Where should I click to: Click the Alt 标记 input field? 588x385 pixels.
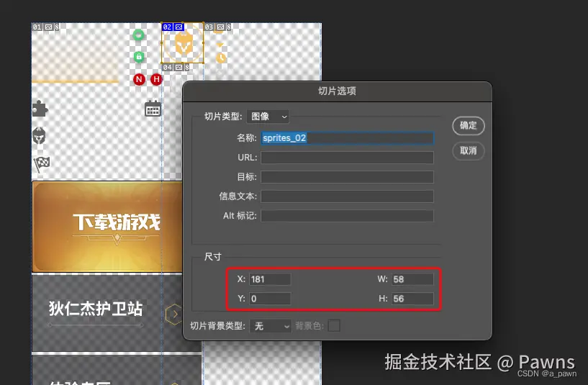(347, 216)
